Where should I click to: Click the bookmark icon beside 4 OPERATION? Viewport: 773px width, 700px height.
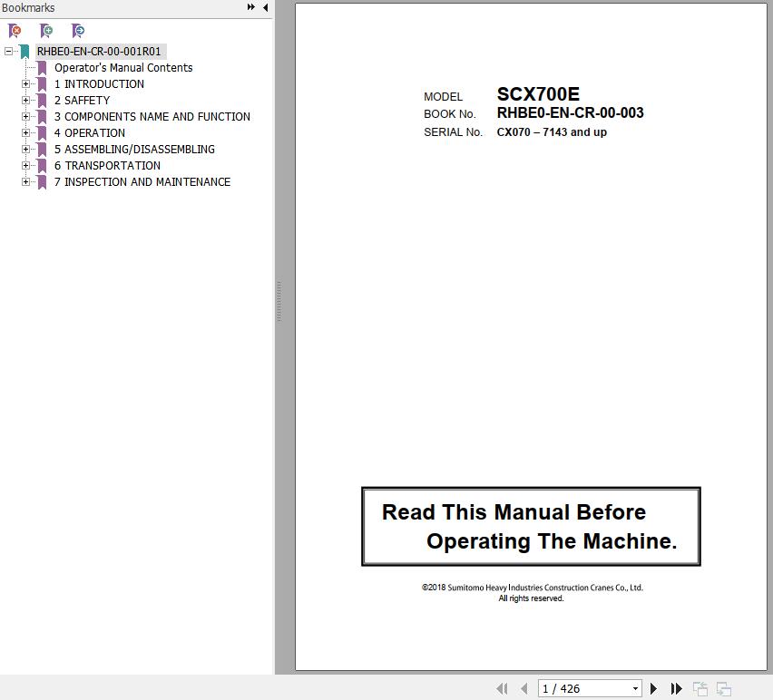pyautogui.click(x=42, y=133)
